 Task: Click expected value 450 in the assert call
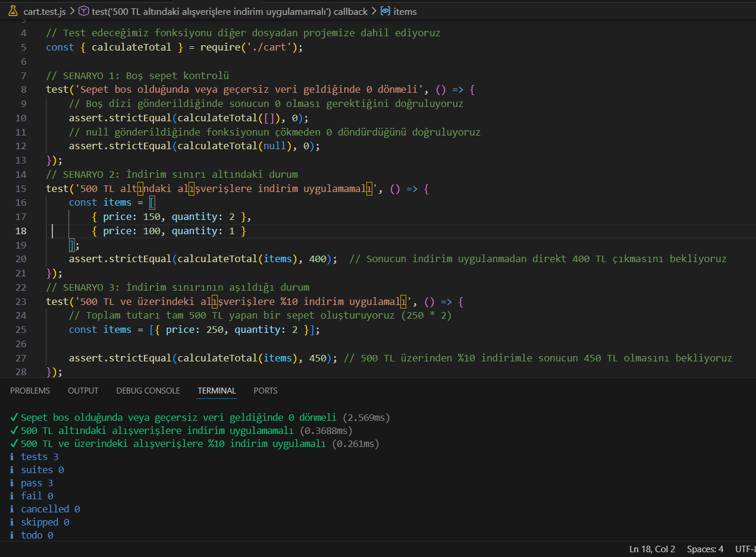click(318, 358)
